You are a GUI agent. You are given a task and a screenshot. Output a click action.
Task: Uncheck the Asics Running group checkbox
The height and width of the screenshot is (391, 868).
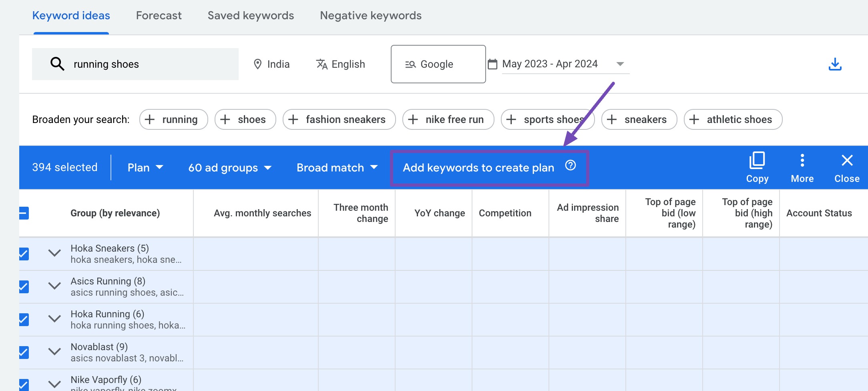tap(24, 287)
